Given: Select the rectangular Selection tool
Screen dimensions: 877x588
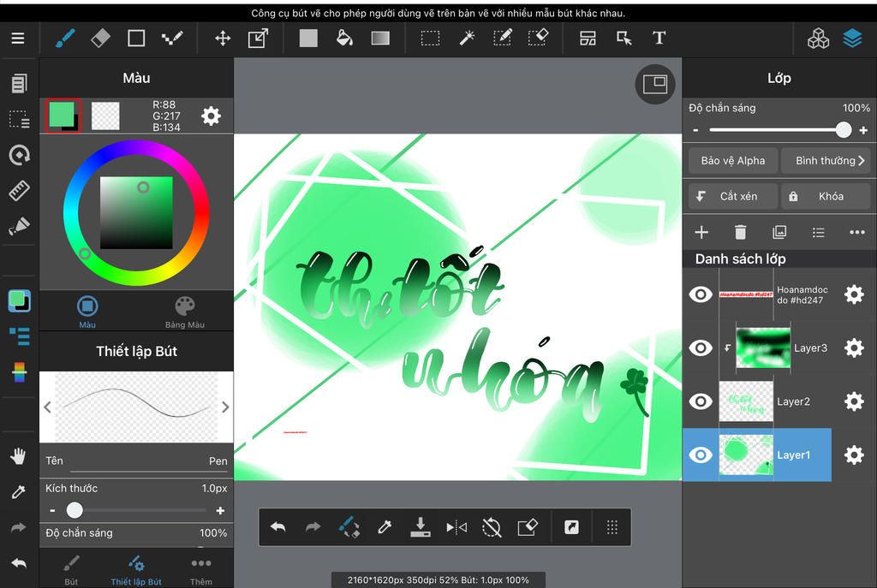Looking at the screenshot, I should [x=430, y=38].
